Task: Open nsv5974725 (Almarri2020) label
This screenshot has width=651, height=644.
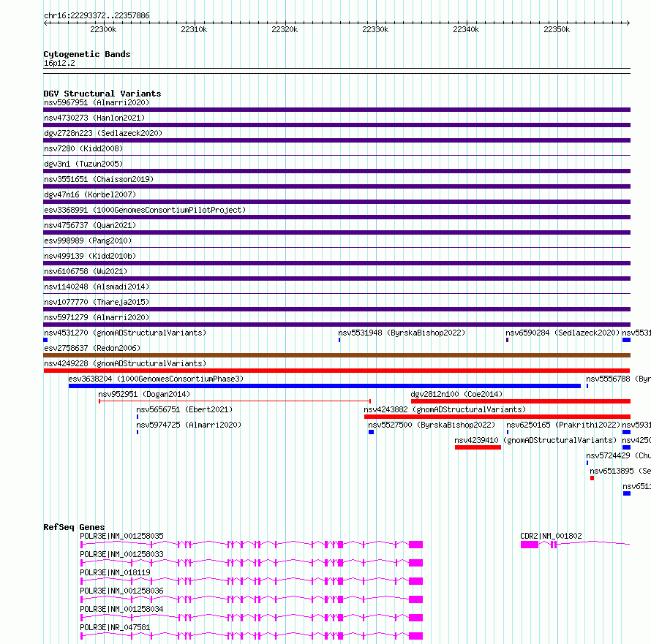Action: pos(189,425)
